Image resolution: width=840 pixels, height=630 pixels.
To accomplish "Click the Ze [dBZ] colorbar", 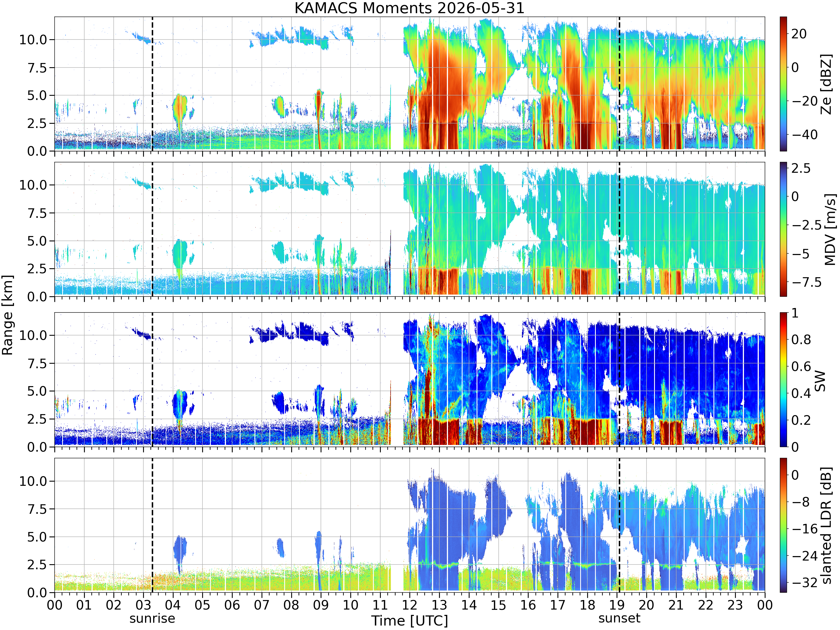I will pyautogui.click(x=783, y=83).
